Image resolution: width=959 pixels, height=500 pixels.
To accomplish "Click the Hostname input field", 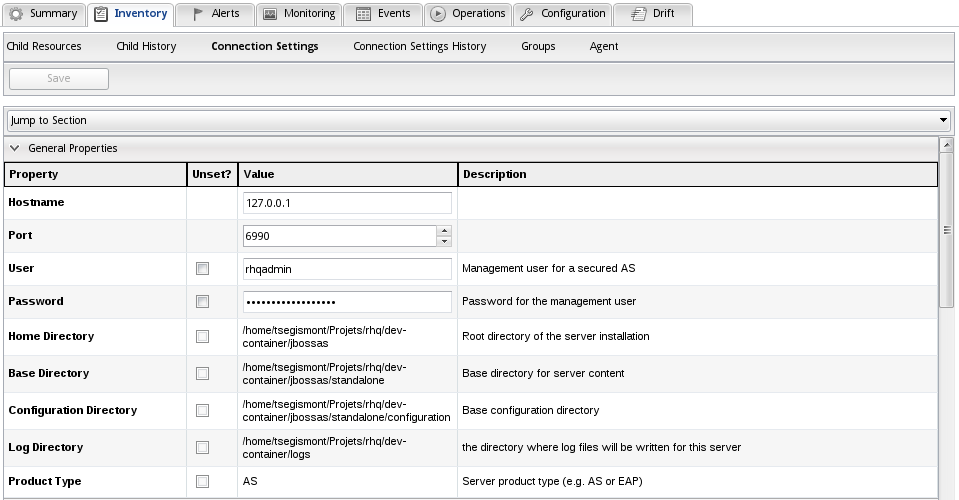I will [x=347, y=203].
